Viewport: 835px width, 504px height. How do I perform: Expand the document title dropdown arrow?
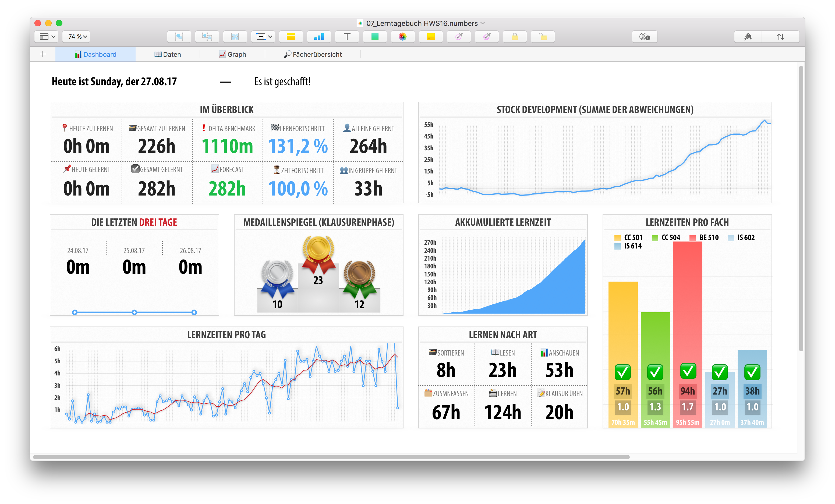click(483, 23)
